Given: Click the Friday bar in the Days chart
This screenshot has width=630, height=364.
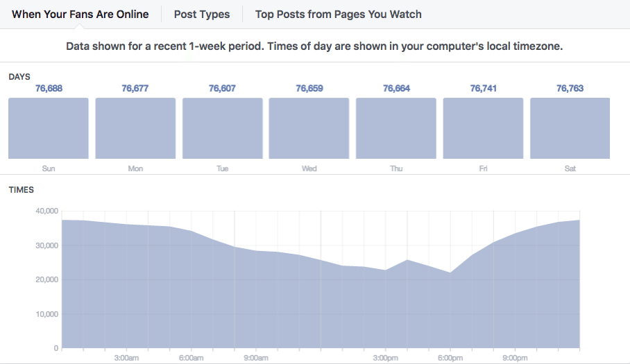Looking at the screenshot, I should (x=483, y=128).
